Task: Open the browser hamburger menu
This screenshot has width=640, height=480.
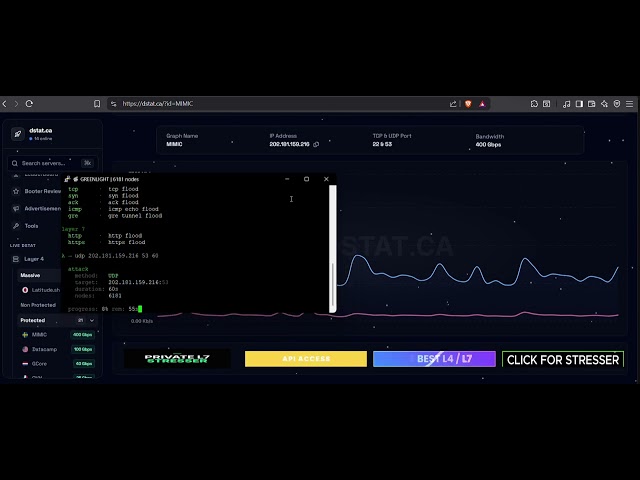Action: pos(629,104)
